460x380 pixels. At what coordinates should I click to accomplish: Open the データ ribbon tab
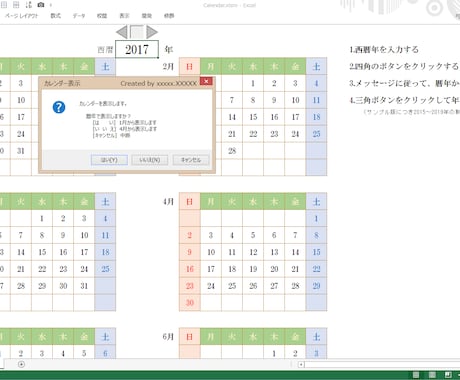(x=79, y=16)
